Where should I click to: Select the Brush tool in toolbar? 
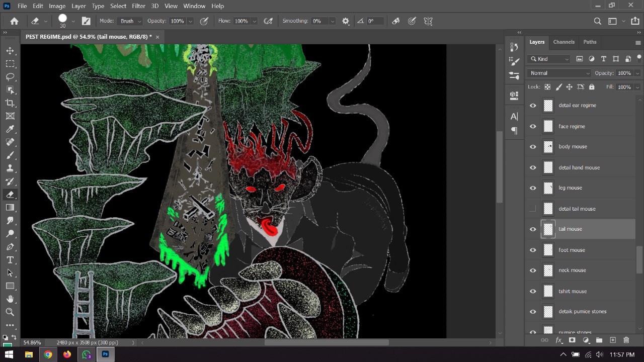pyautogui.click(x=10, y=155)
